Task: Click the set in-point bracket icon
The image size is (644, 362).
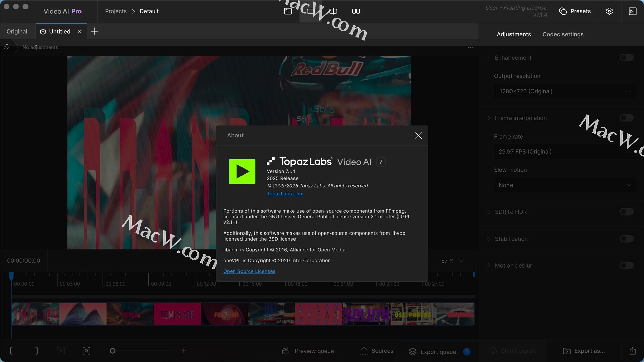Action: pyautogui.click(x=12, y=351)
